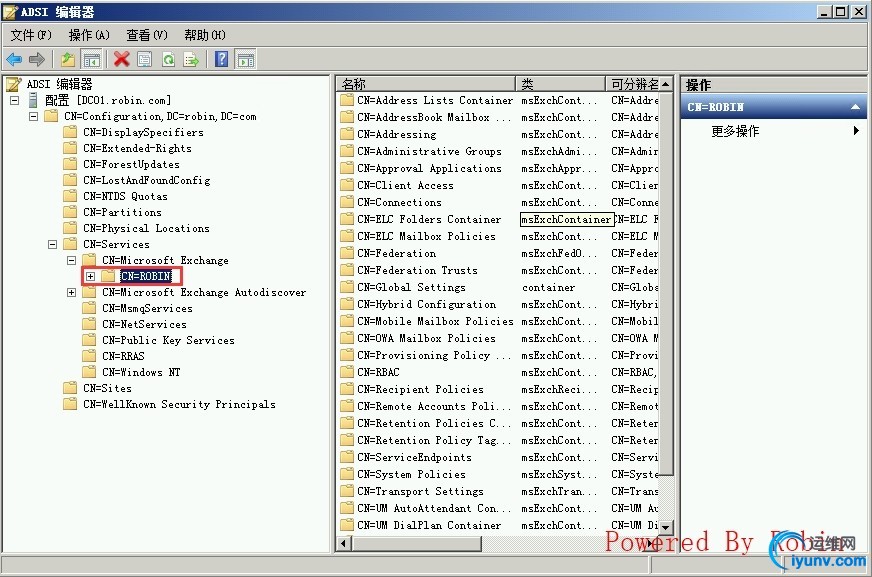Open the Properties toolbar icon
The height and width of the screenshot is (577, 872).
point(145,59)
